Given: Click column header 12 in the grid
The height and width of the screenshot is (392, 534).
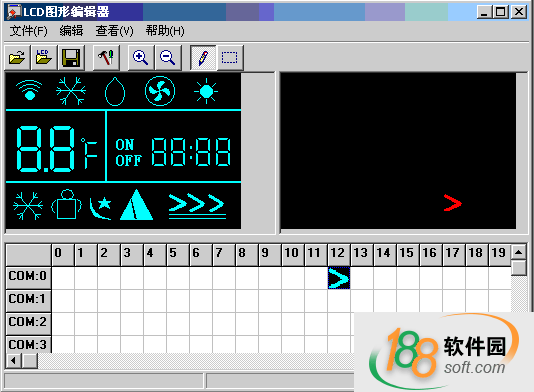Looking at the screenshot, I should pos(339,254).
